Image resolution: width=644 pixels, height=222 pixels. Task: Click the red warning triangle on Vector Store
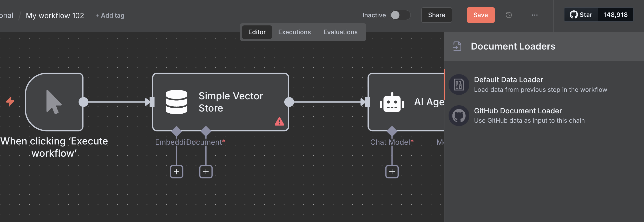point(279,121)
